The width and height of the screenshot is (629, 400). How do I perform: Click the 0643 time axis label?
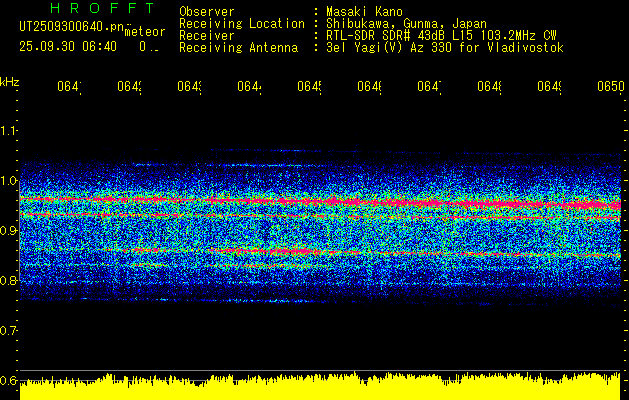189,87
